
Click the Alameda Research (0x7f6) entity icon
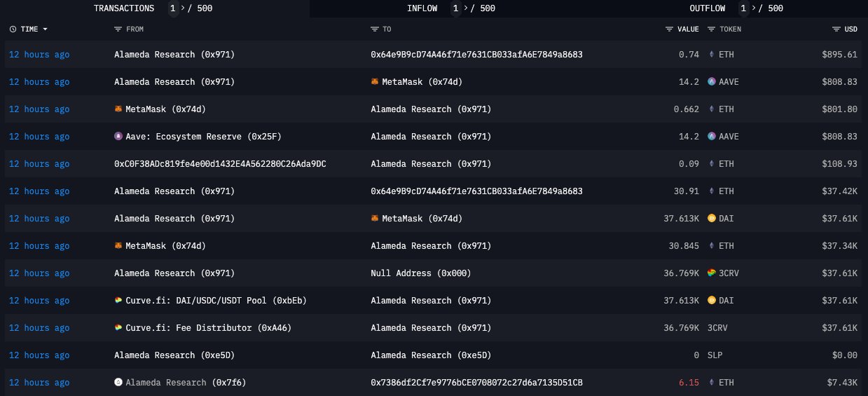[x=118, y=383]
